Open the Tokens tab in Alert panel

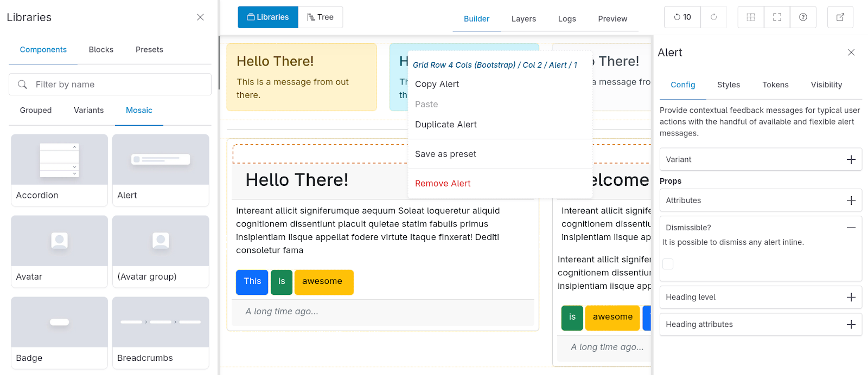[775, 85]
